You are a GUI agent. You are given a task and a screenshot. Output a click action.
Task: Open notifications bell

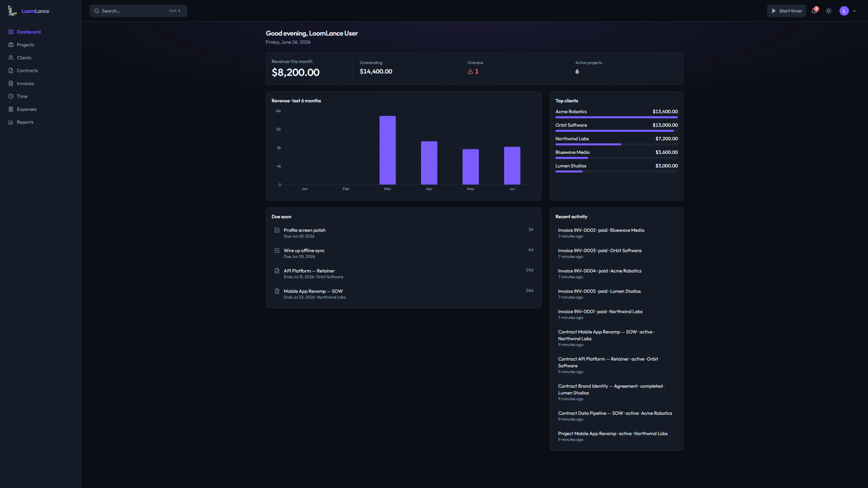coord(814,11)
